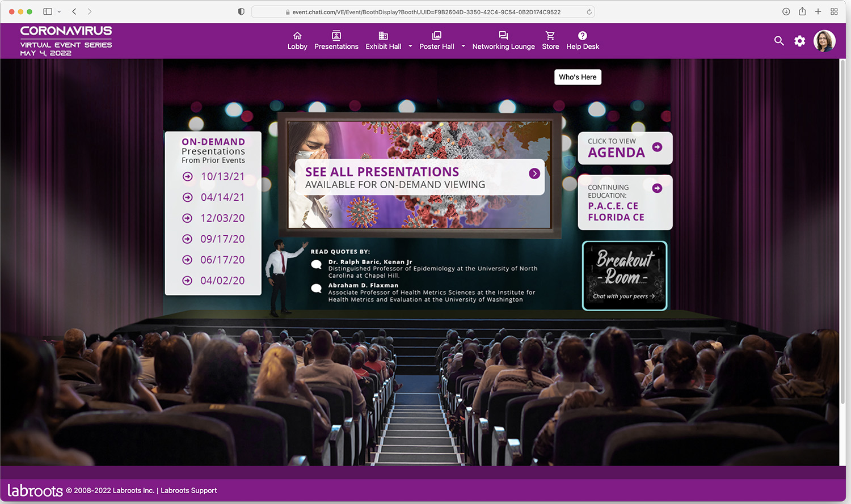This screenshot has height=504, width=851.
Task: Open the Breakout Room chat panel
Action: 624,276
